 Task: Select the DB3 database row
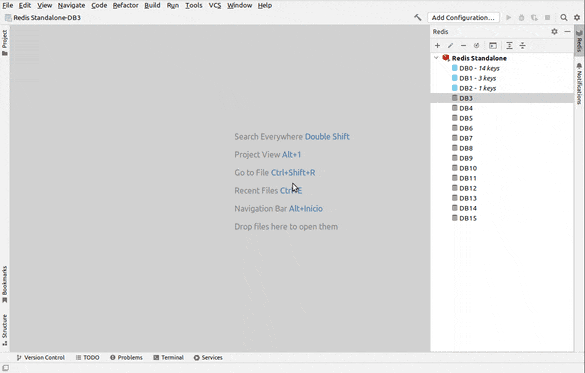pos(502,98)
